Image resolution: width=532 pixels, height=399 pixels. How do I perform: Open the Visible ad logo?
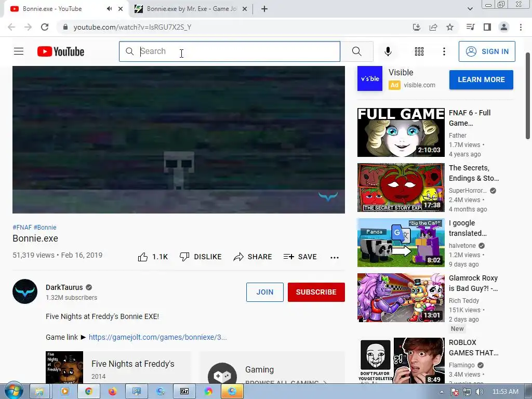pos(369,78)
